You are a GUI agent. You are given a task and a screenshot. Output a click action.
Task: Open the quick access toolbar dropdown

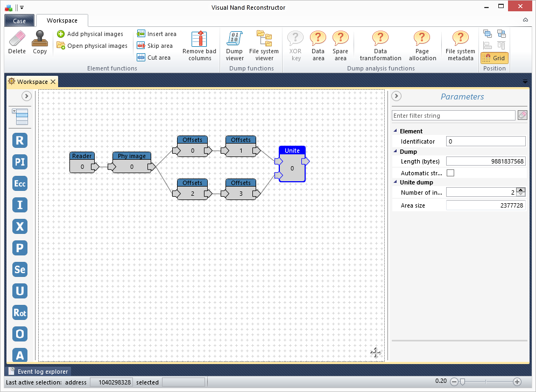point(22,8)
